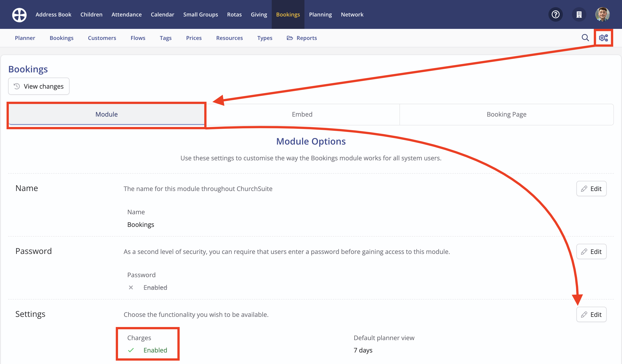
Task: Open the Tags section
Action: tap(166, 38)
